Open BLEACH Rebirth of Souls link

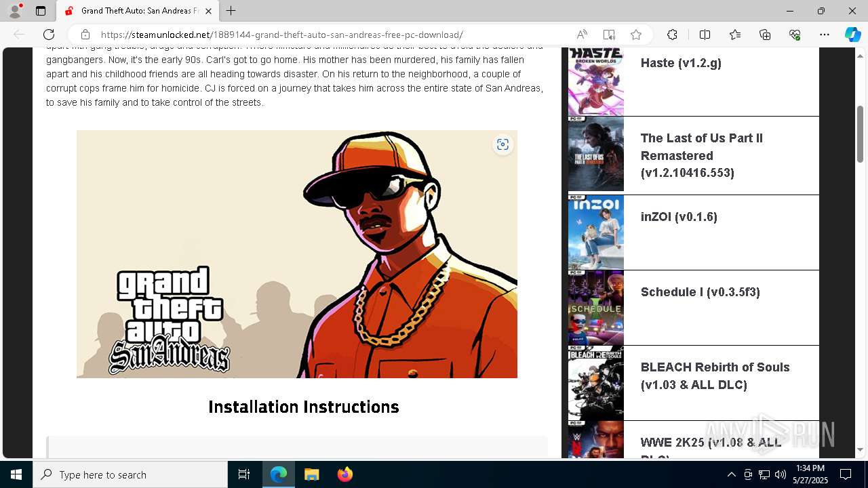point(715,376)
